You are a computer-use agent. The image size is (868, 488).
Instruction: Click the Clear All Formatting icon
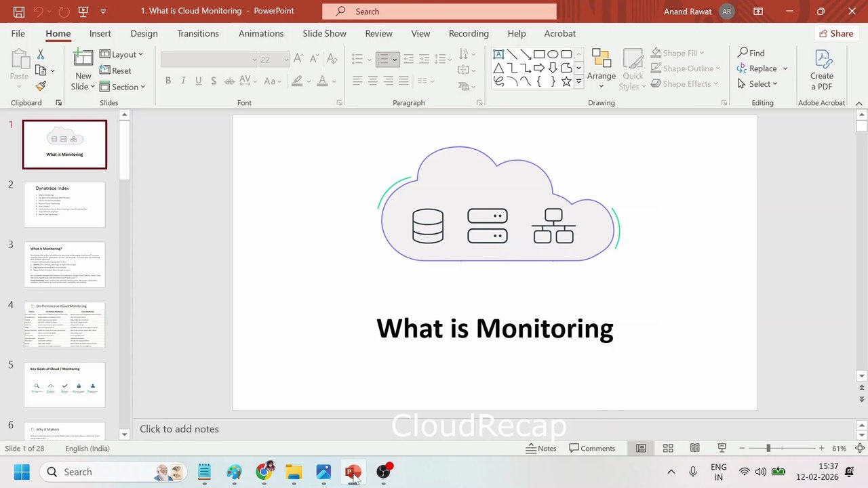(x=332, y=59)
